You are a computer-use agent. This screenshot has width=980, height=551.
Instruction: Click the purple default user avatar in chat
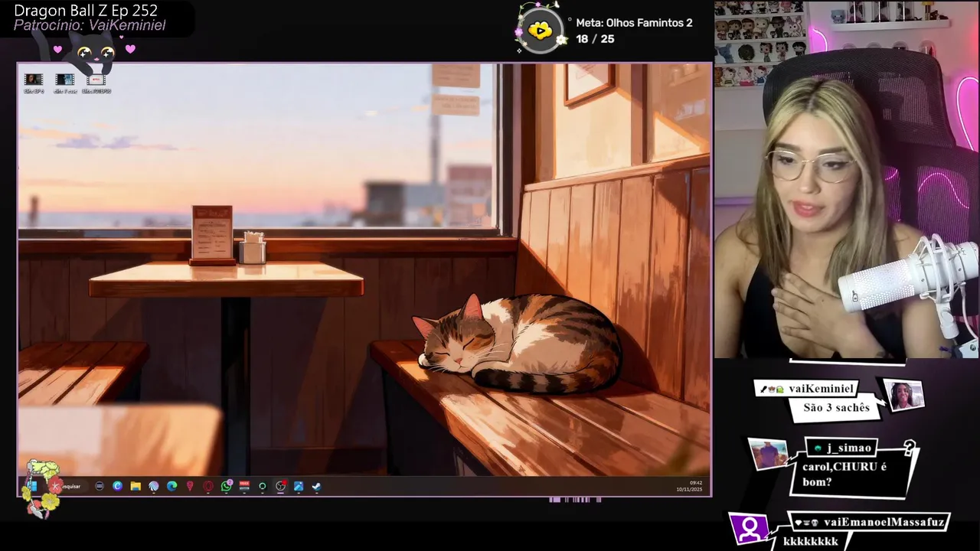pos(750,528)
